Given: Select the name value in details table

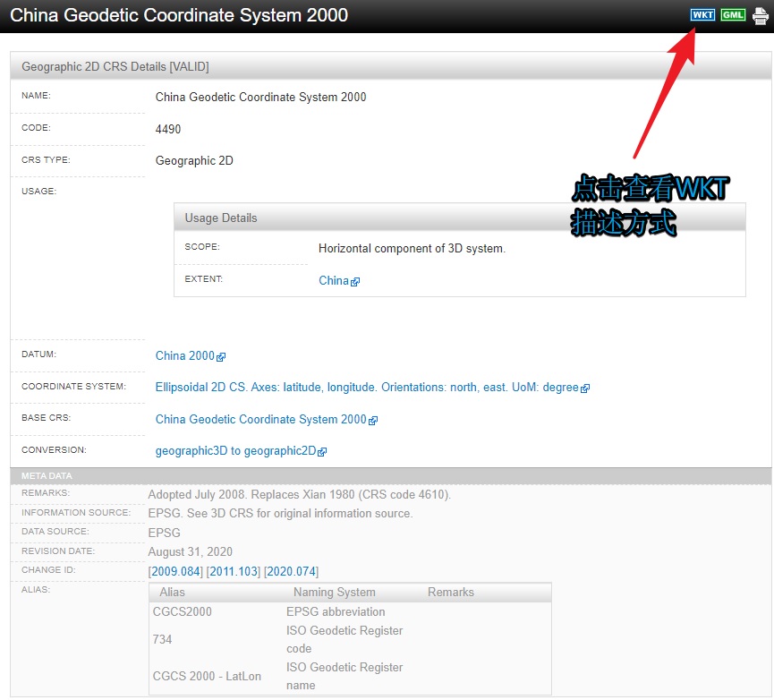Looking at the screenshot, I should (260, 97).
